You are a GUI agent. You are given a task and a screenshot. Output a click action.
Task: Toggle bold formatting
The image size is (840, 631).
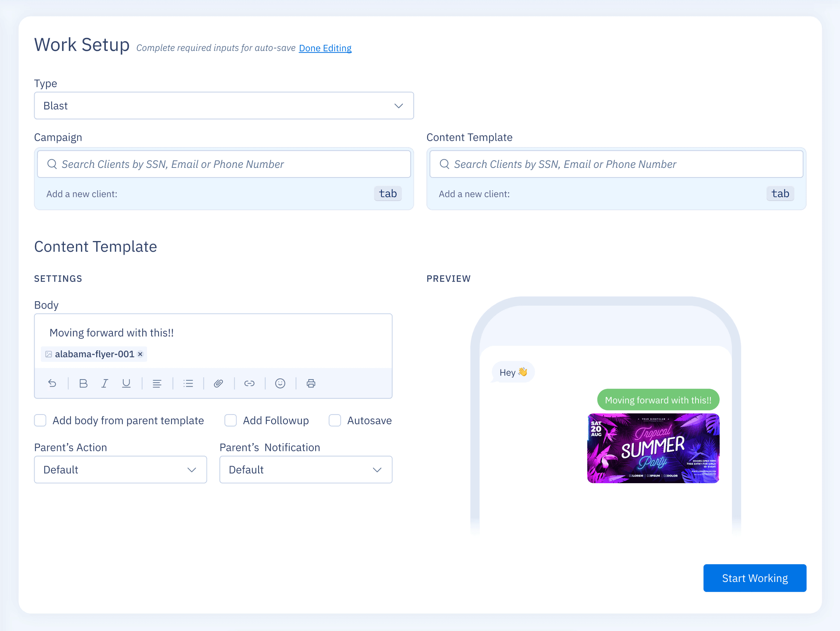83,383
